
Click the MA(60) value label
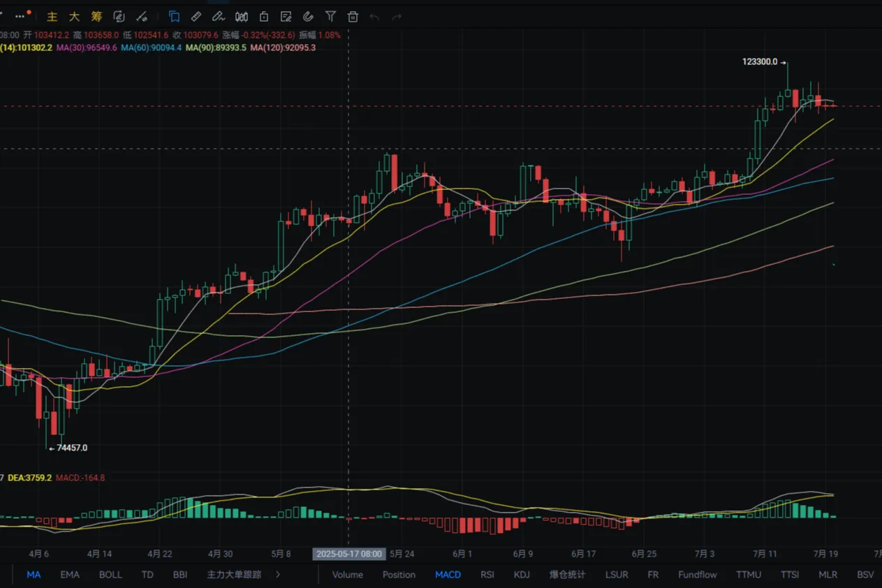[152, 47]
